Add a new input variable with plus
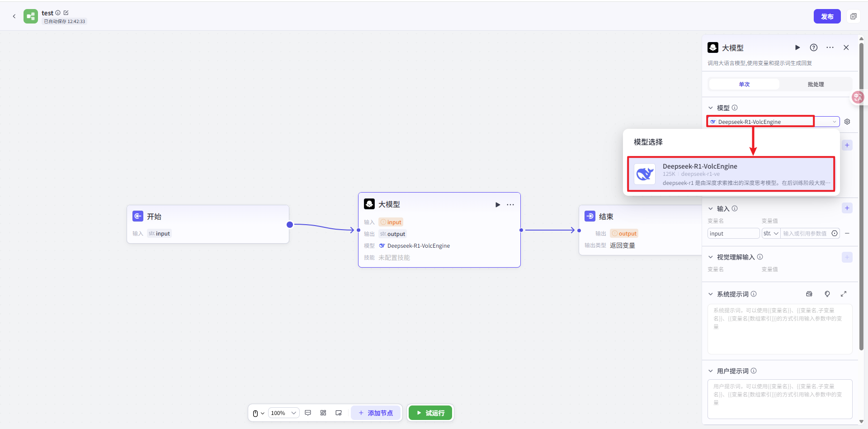The height and width of the screenshot is (429, 868). 847,208
